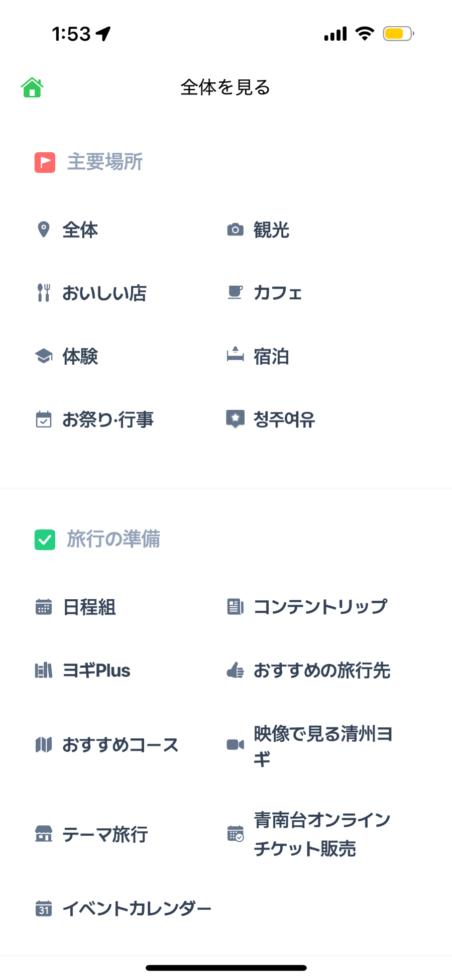
Task: Go to テーマ旅行 page
Action: click(105, 834)
